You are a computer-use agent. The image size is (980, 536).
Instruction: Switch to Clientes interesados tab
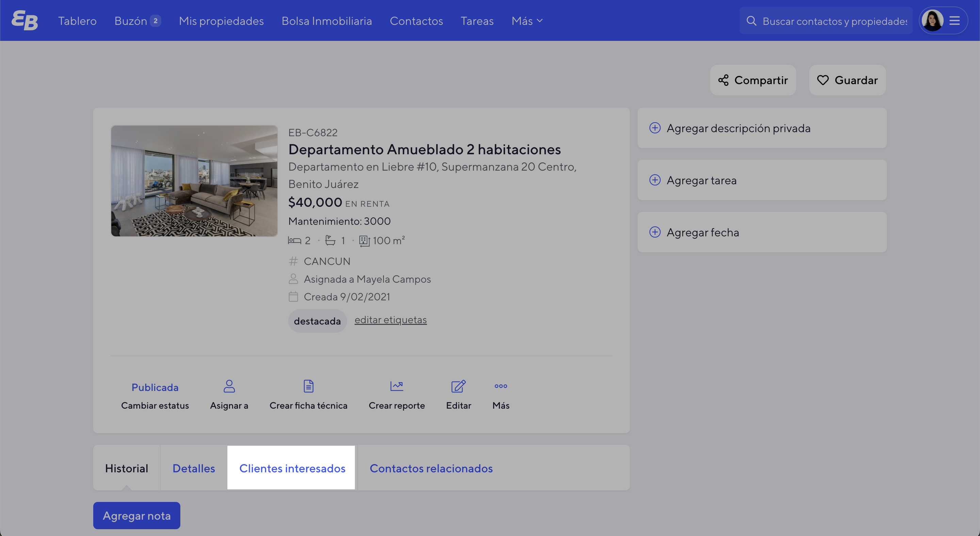292,468
